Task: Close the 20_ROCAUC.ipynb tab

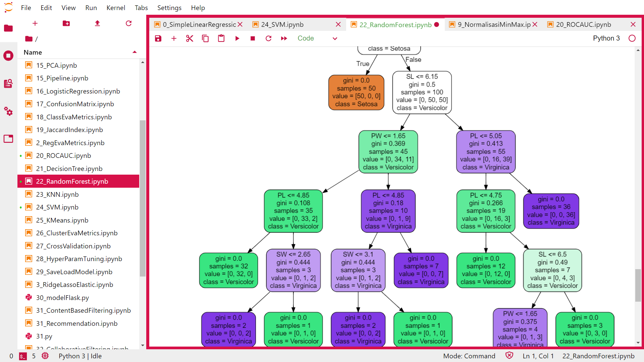Action: coord(633,24)
